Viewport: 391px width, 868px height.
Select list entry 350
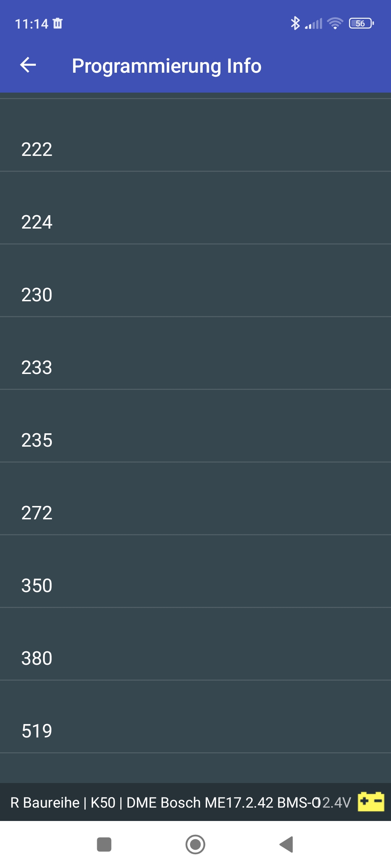[x=37, y=585]
